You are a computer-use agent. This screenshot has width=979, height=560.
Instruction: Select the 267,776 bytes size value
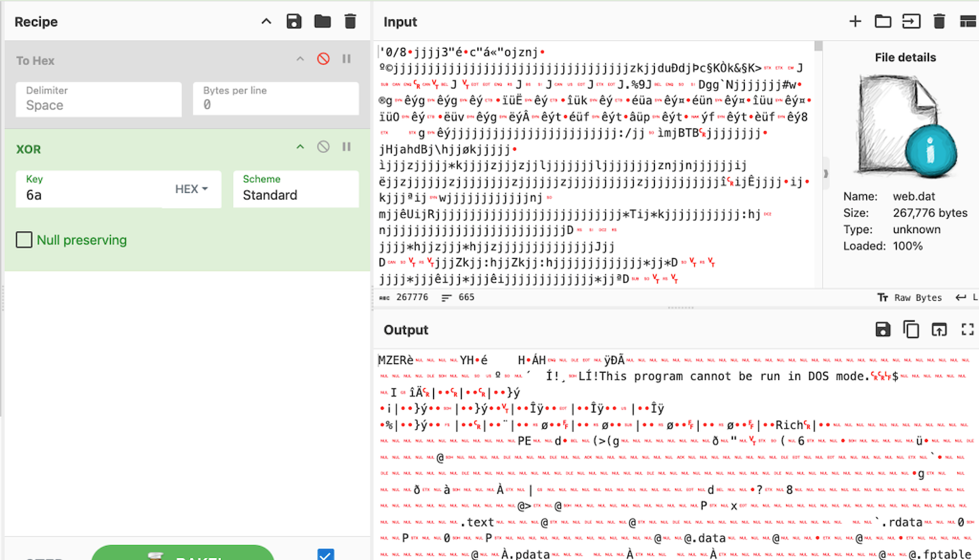coord(930,213)
